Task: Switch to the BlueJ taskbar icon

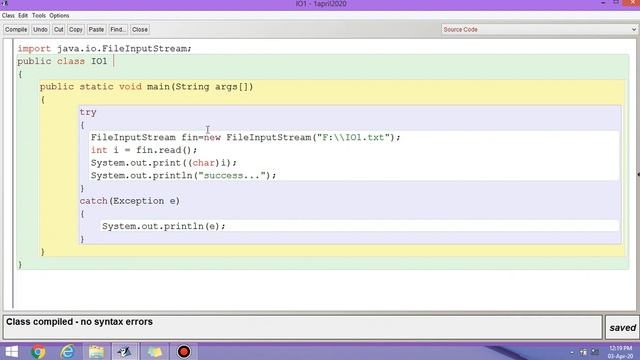Action: (125, 351)
